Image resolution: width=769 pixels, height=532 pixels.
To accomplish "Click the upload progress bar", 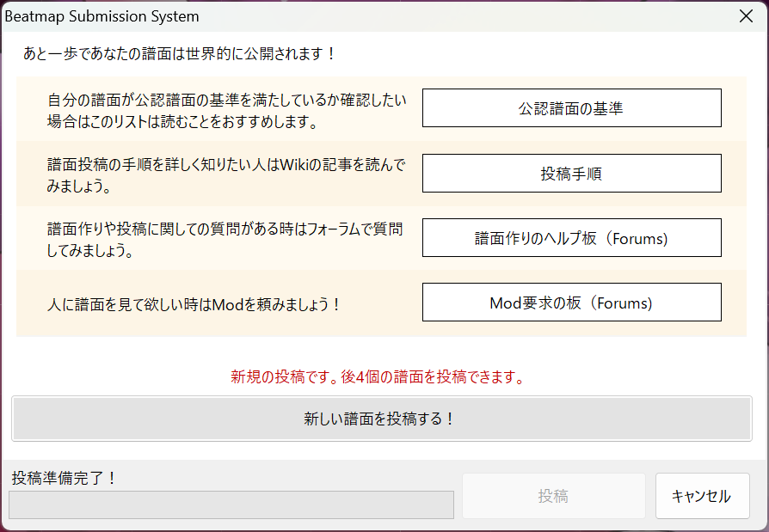I will (231, 505).
